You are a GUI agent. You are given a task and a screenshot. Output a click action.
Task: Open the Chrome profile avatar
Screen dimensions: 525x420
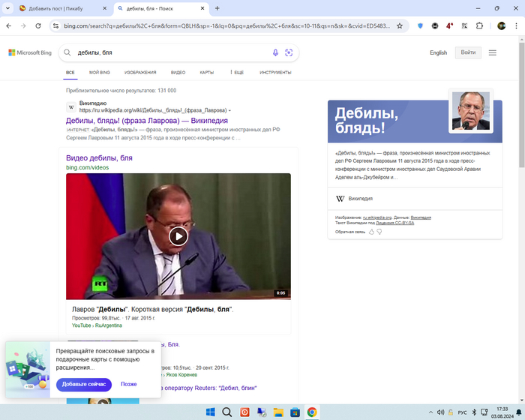pyautogui.click(x=501, y=25)
